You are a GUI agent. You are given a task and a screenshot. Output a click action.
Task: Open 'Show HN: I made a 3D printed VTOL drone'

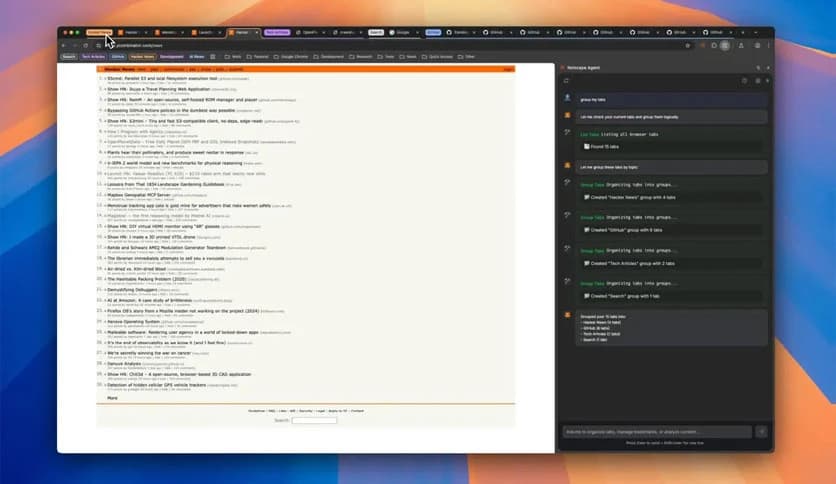[x=151, y=237]
